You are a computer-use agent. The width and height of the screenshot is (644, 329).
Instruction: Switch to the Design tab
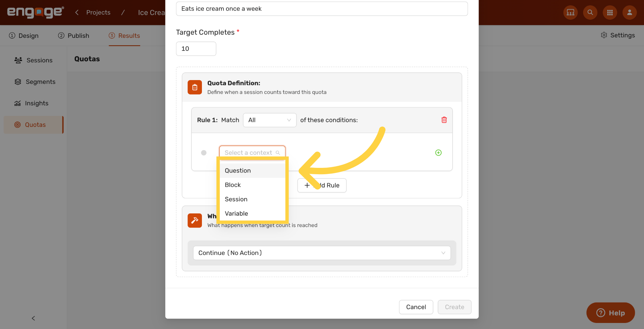pos(24,36)
